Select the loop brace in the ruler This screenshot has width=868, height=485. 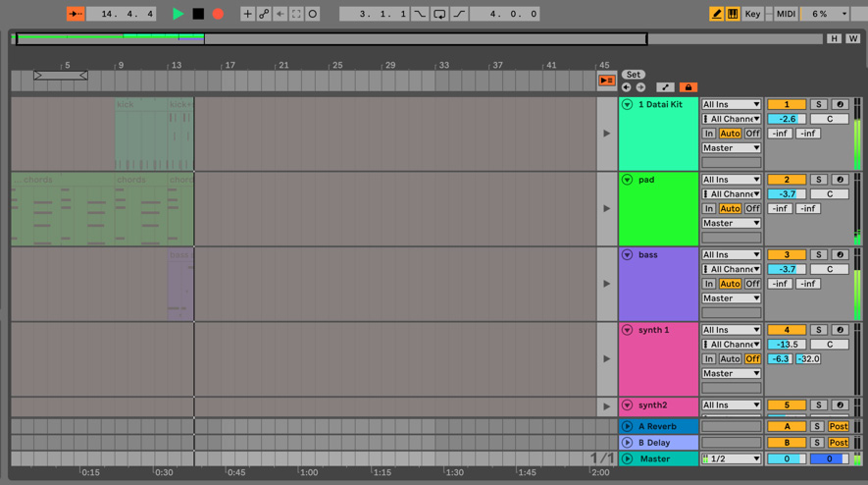(x=61, y=75)
